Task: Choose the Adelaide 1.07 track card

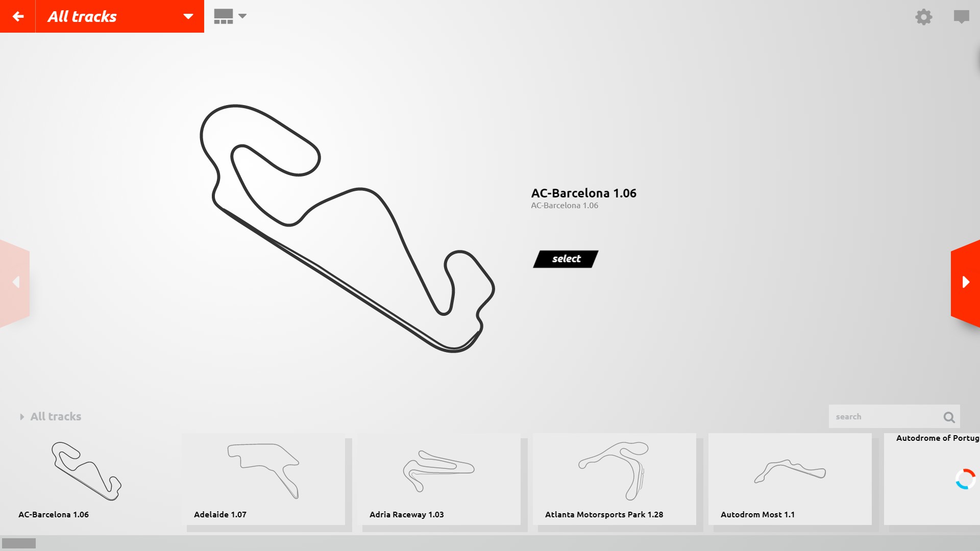Action: click(263, 479)
